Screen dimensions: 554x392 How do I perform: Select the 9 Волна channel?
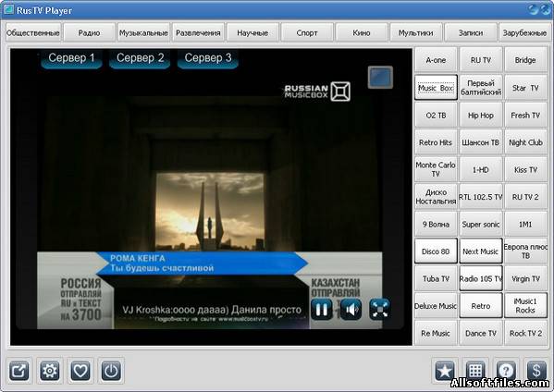[x=436, y=225]
